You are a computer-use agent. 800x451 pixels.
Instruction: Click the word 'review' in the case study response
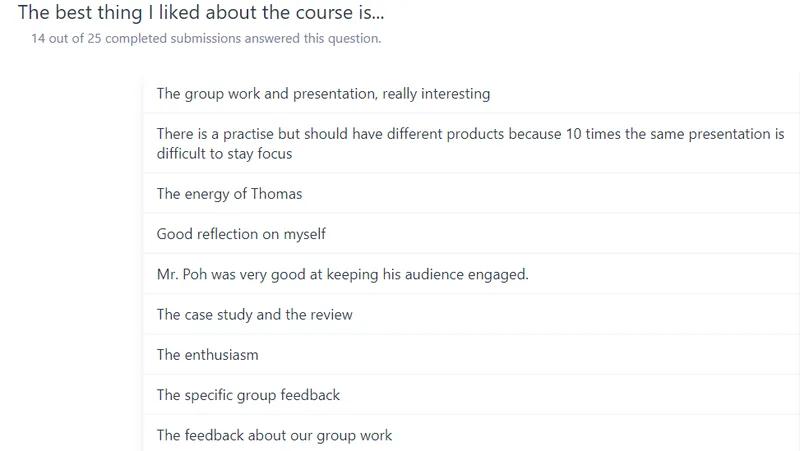[x=331, y=315]
